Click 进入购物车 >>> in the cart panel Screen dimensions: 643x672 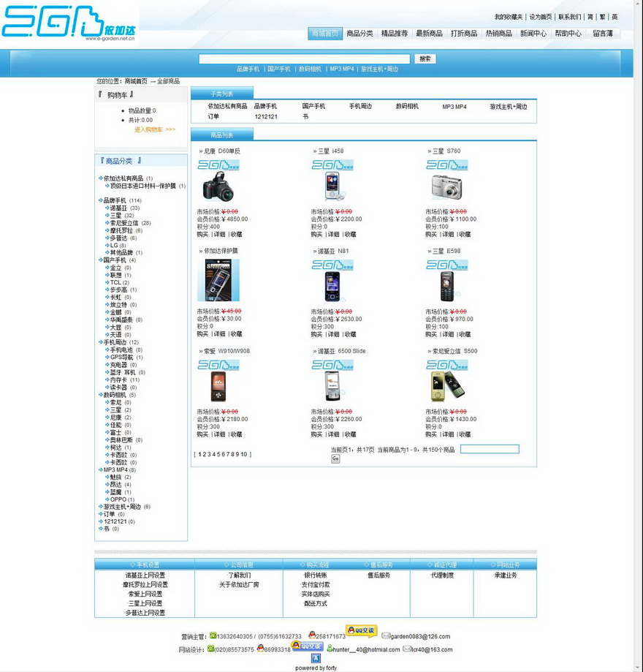(x=155, y=129)
